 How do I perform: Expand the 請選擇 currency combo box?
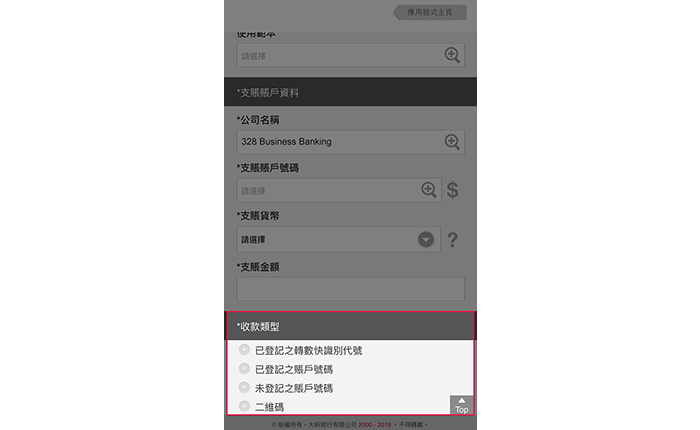[x=338, y=239]
